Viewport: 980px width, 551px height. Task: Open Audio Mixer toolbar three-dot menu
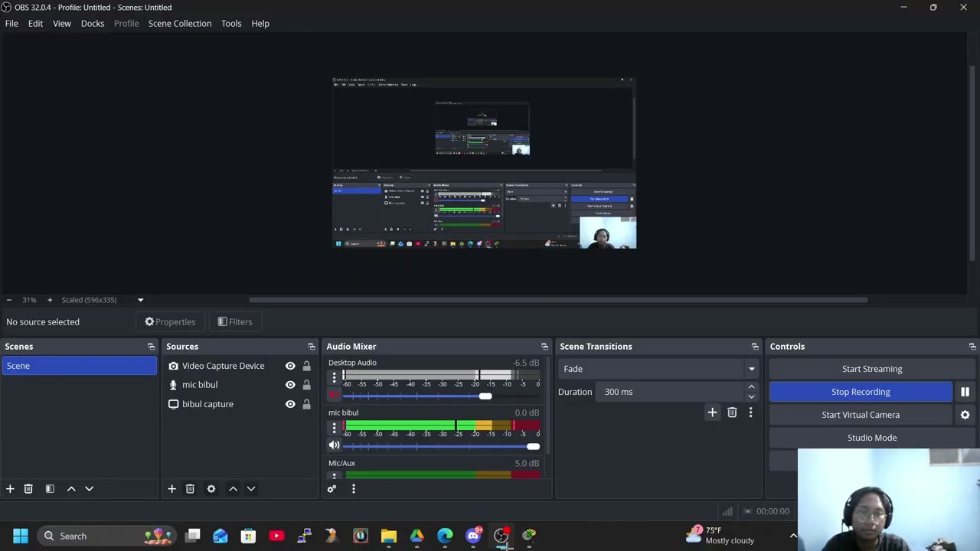pos(353,488)
